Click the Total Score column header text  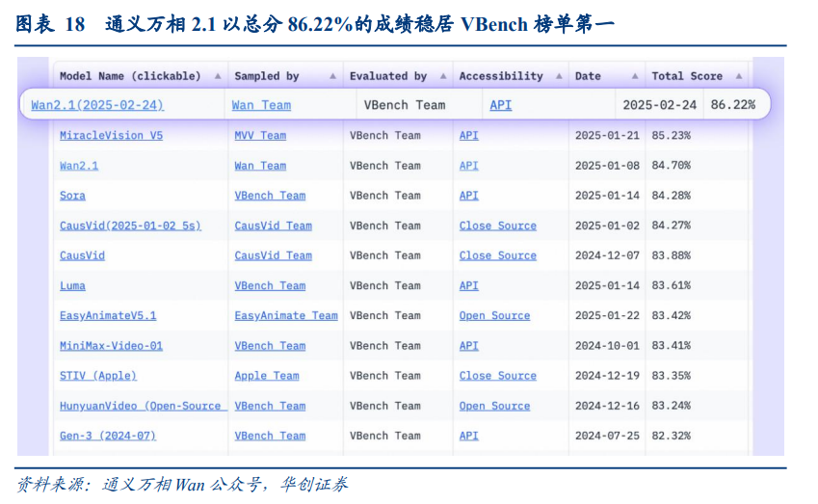point(687,76)
